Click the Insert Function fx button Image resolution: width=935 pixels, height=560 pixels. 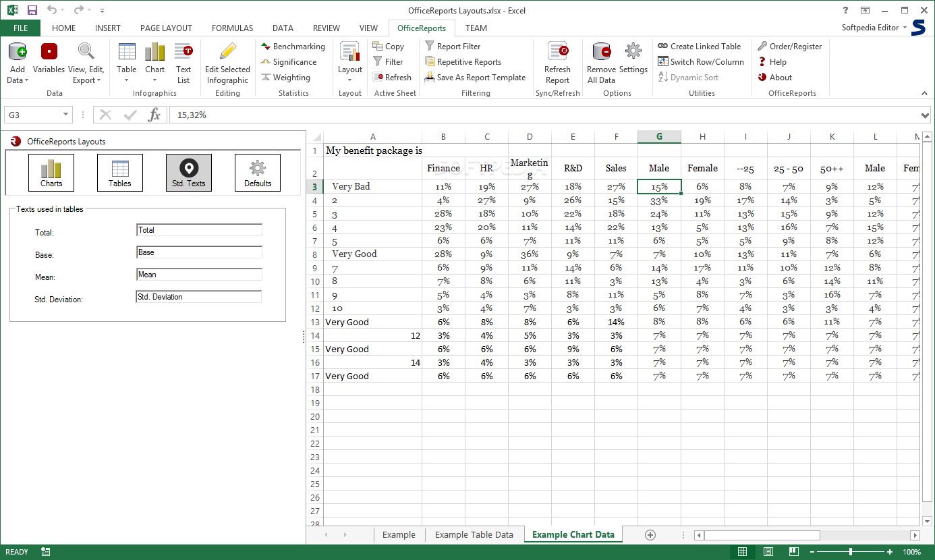(x=154, y=115)
